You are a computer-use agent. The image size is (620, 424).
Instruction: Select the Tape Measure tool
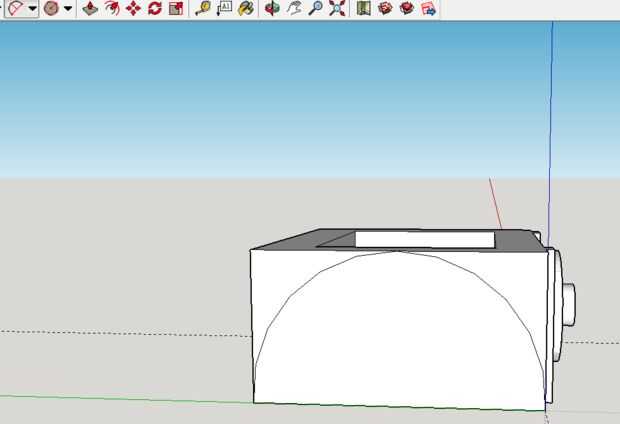[203, 8]
